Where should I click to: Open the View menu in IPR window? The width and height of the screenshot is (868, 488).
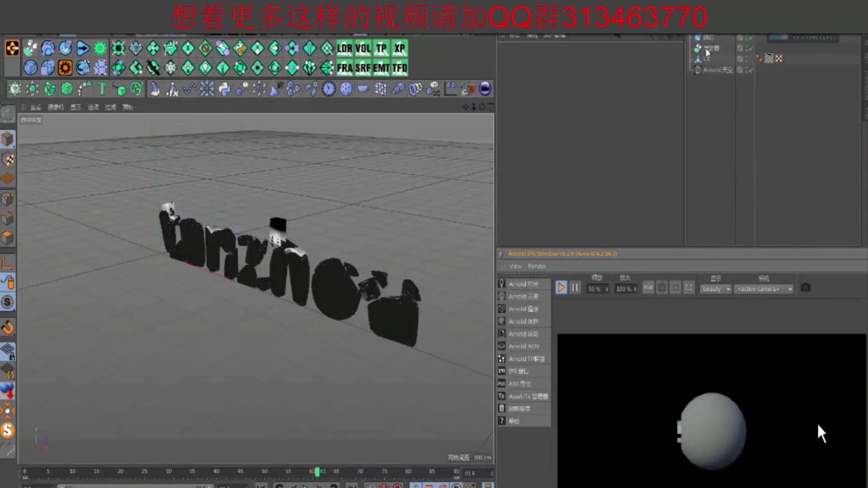[x=515, y=266]
